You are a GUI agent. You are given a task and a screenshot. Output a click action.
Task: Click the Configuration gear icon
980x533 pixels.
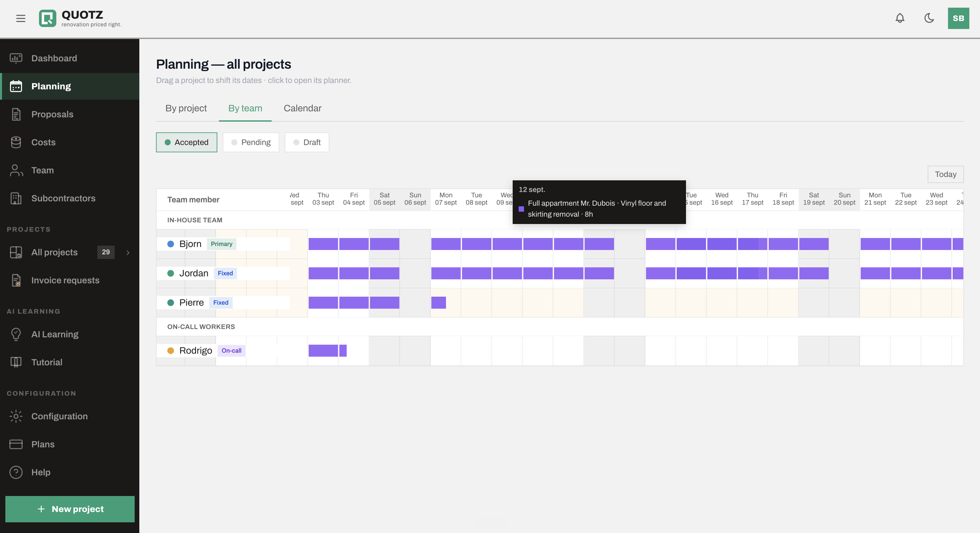click(16, 416)
